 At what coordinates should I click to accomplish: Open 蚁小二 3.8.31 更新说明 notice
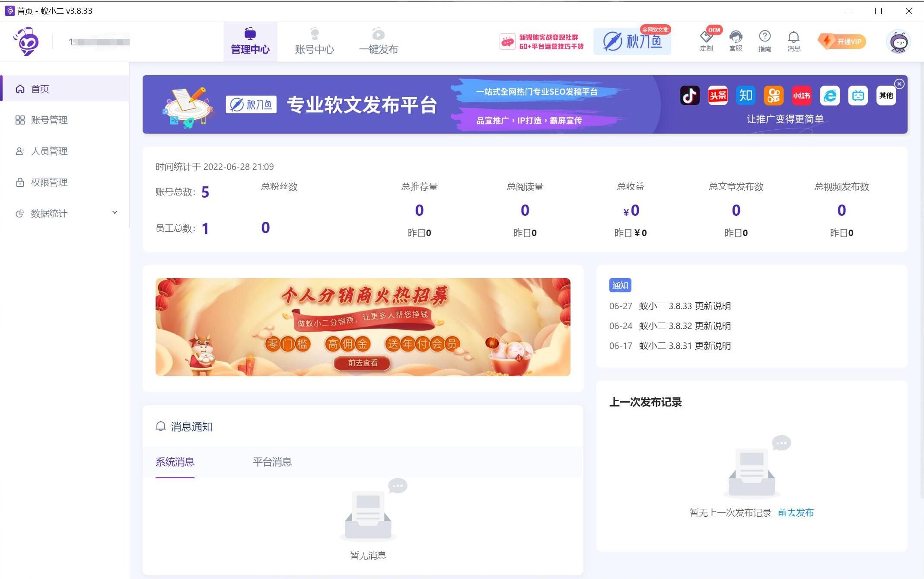(685, 346)
